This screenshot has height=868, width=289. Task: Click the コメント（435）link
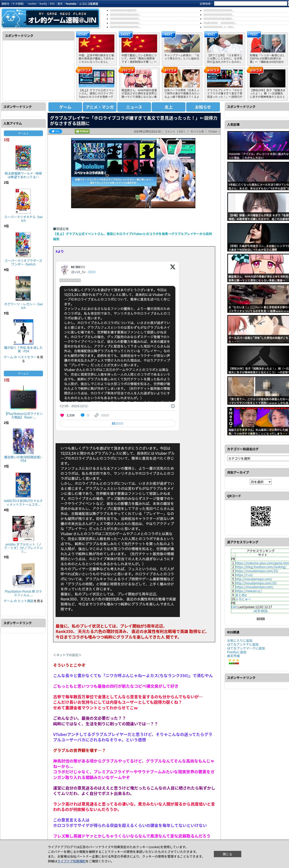pyautogui.click(x=175, y=131)
